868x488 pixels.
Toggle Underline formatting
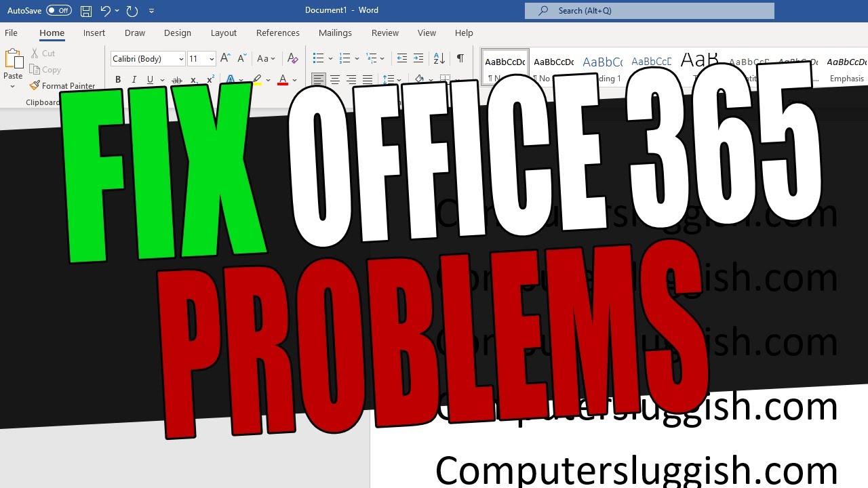point(150,80)
